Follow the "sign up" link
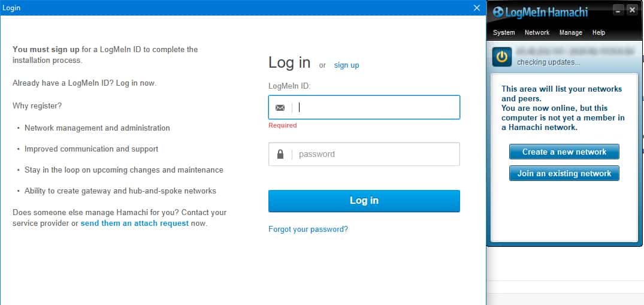The image size is (644, 305). click(x=346, y=65)
